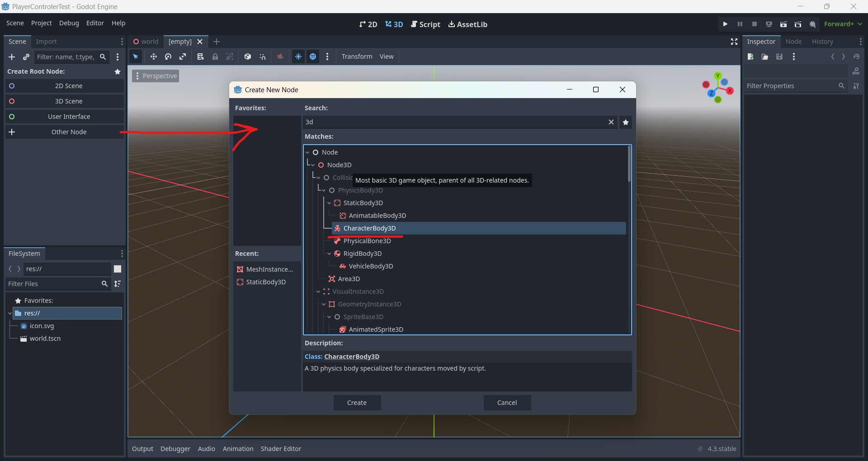Select the Move tool in the 3D toolbar
This screenshot has height=461, width=868.
[154, 56]
